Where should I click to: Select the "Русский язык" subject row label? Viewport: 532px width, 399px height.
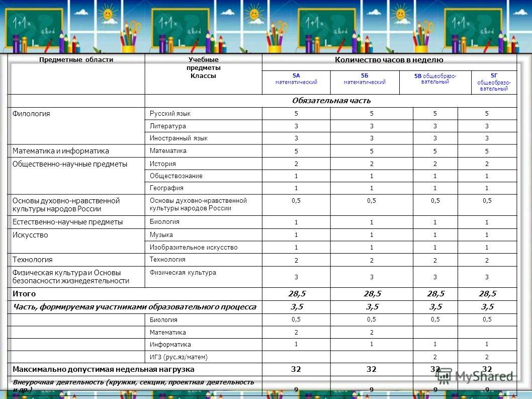tap(170, 113)
